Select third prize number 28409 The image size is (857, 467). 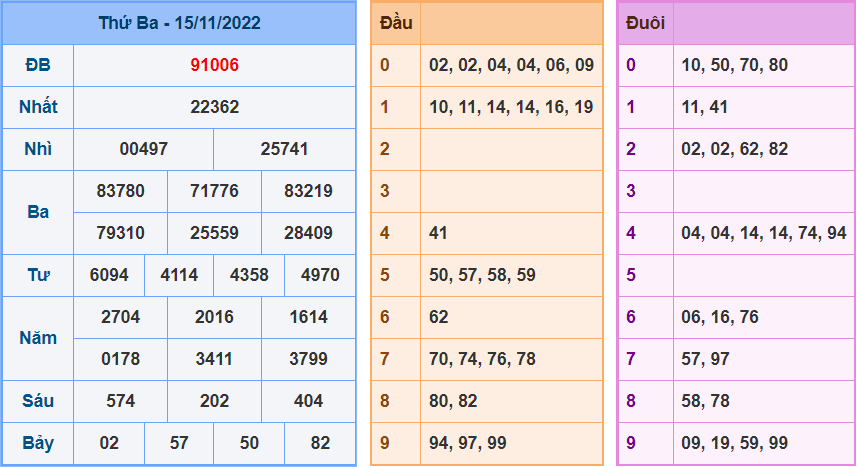pos(308,233)
